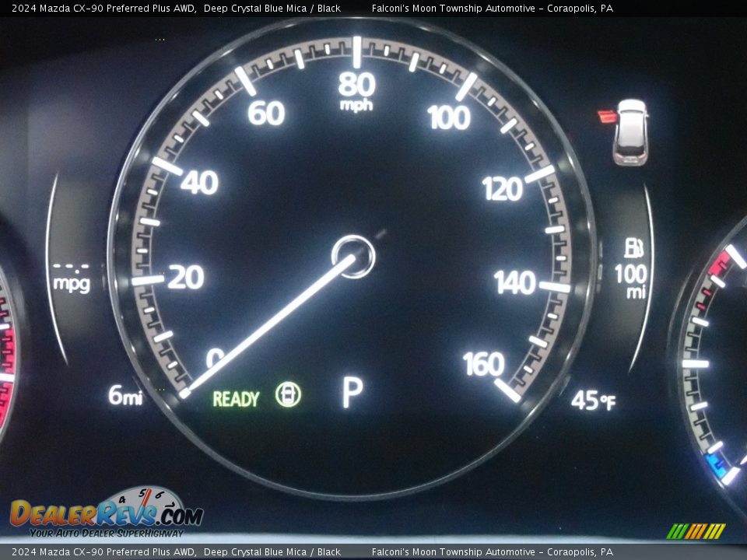Click the 100 mark on speedometer
The image size is (747, 560).
[x=449, y=117]
